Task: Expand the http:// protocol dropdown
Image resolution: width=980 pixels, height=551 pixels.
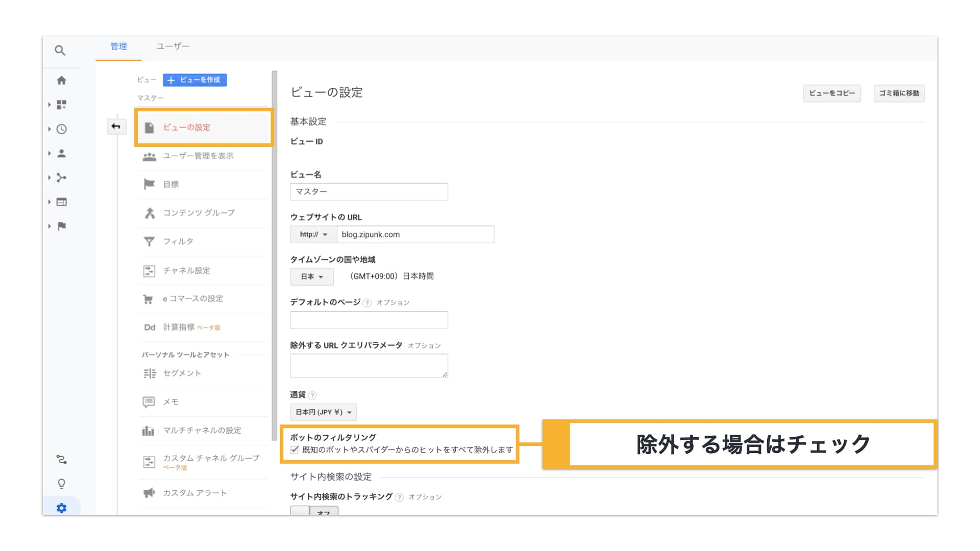Action: (x=312, y=234)
